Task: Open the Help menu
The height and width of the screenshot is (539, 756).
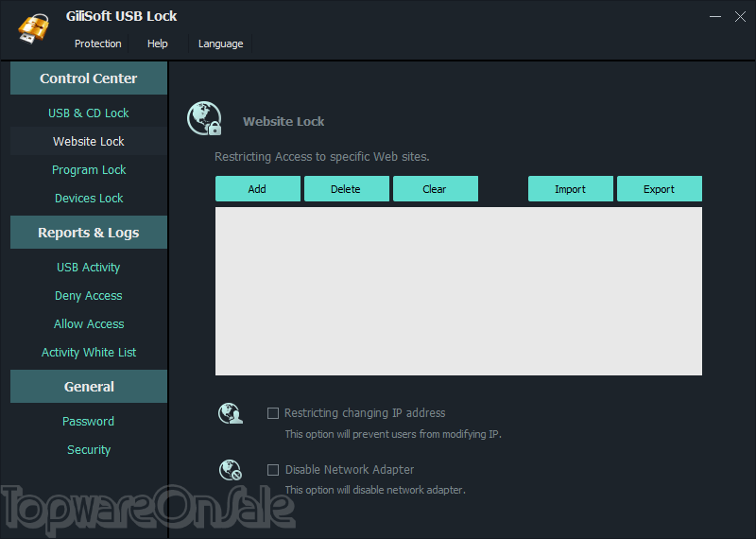Action: click(x=158, y=43)
